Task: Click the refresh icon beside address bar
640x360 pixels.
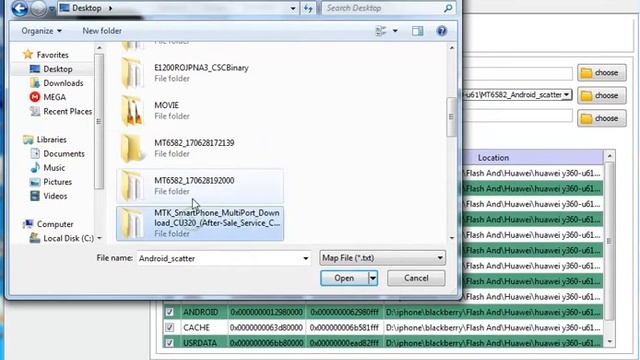Action: [308, 8]
